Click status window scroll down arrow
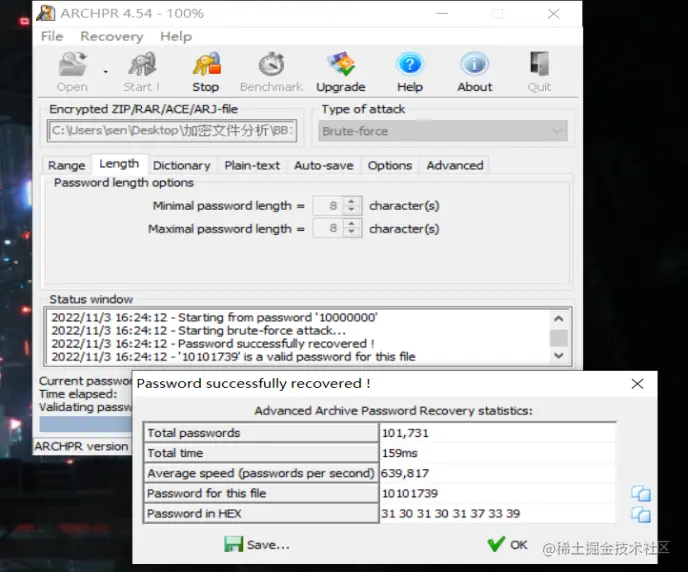 (559, 355)
